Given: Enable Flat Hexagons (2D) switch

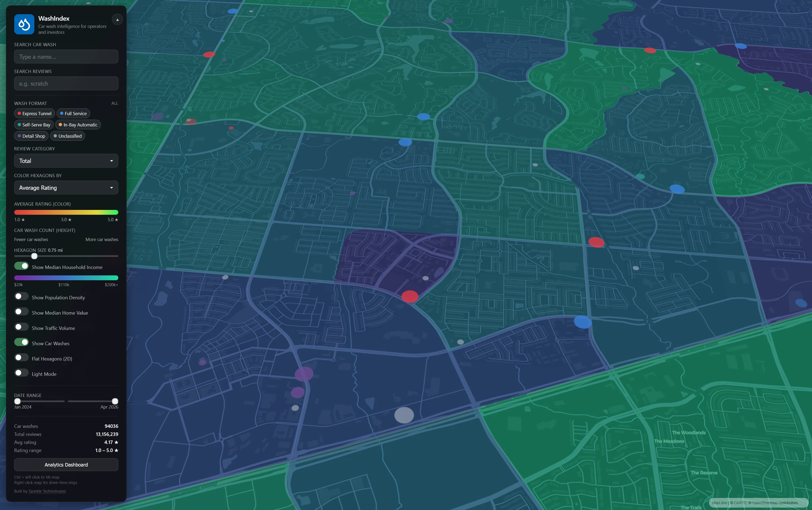Looking at the screenshot, I should [x=21, y=357].
